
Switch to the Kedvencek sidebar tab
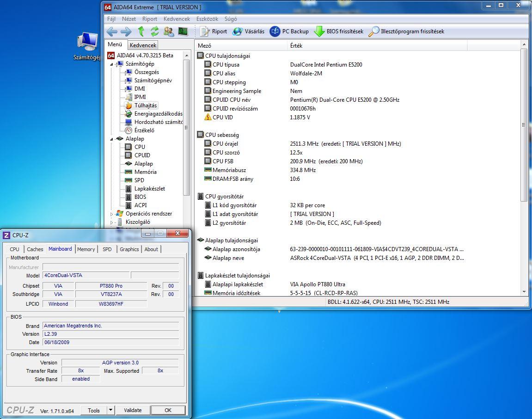(143, 45)
